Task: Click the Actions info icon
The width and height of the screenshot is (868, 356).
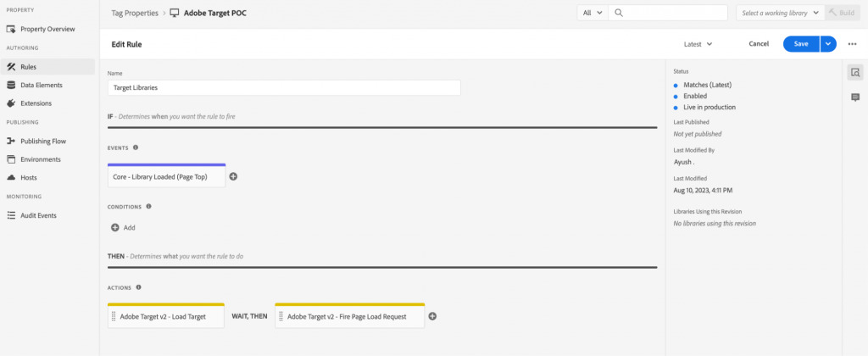Action: pyautogui.click(x=138, y=287)
